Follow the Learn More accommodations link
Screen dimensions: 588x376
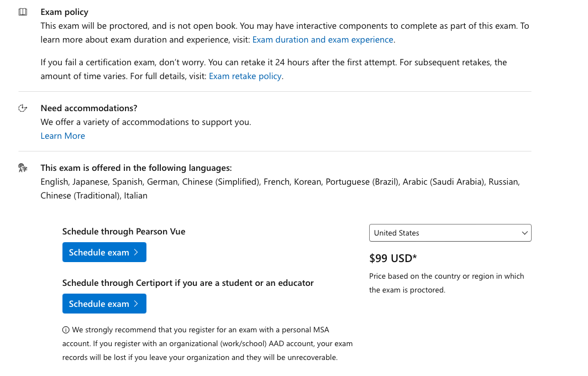pyautogui.click(x=62, y=136)
